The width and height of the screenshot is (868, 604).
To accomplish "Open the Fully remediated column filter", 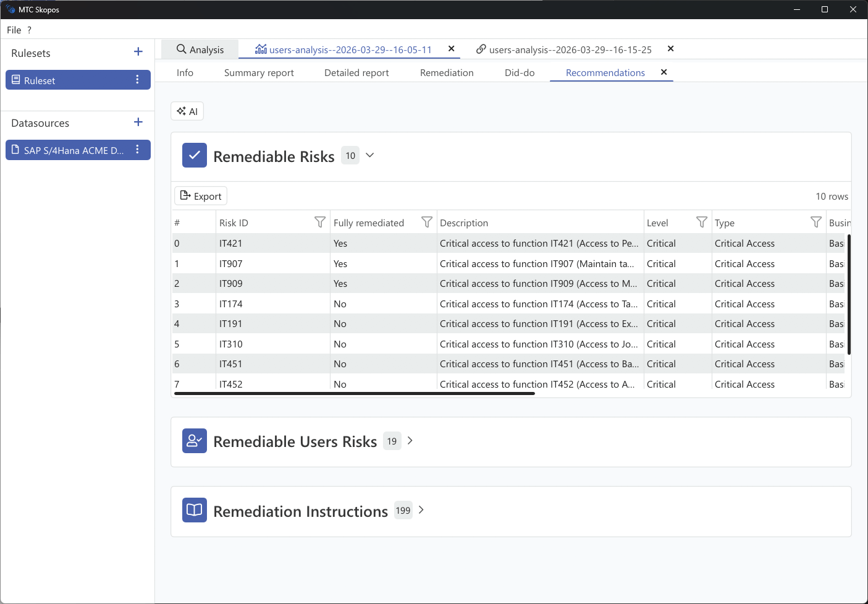I will (426, 222).
